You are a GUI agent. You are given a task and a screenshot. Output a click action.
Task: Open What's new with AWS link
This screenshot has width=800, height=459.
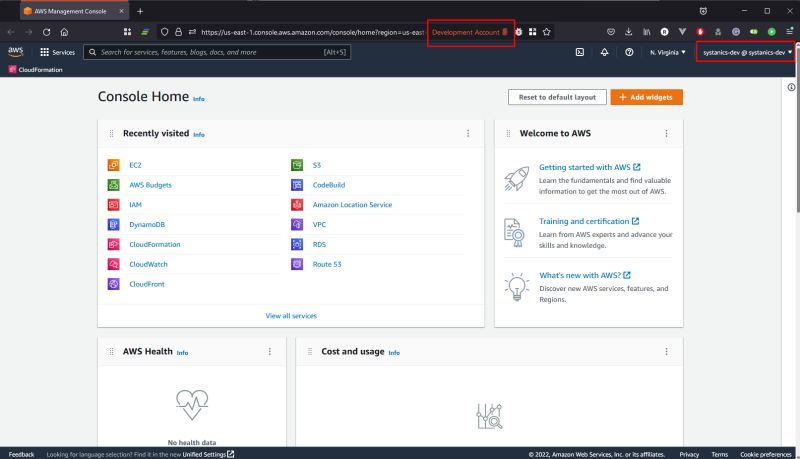click(x=585, y=275)
